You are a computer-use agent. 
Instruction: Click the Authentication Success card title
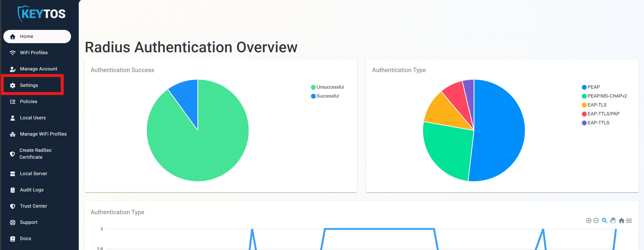pos(122,70)
